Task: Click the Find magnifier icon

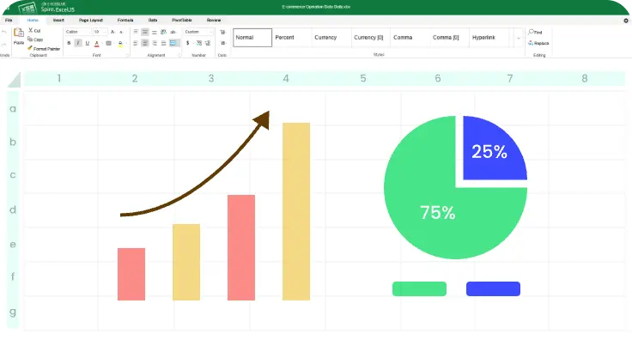Action: tap(531, 32)
